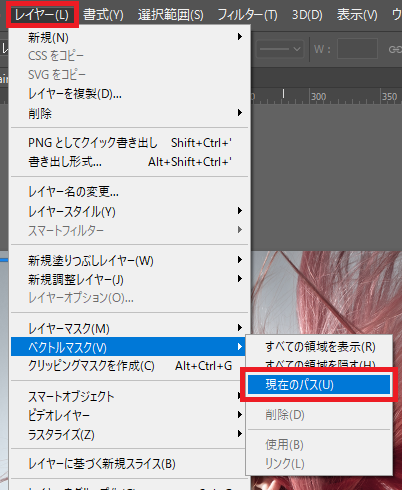Expand 新規調整レイヤー(J) submenu
The width and height of the screenshot is (402, 490).
pos(130,279)
